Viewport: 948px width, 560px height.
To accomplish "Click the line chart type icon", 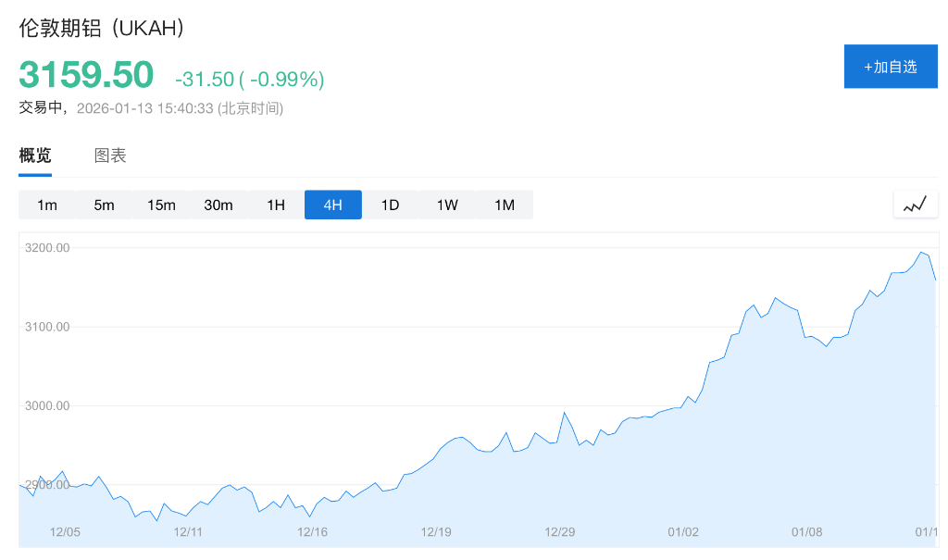I will (915, 205).
